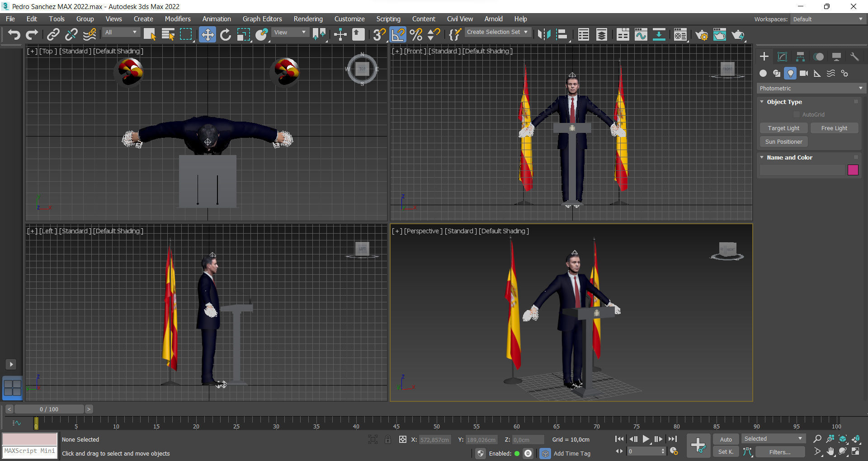Open the Rendered Frame Window icon
868x461 pixels.
(x=720, y=34)
